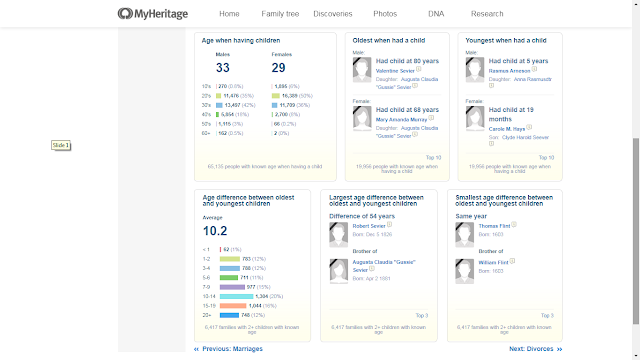Click Robert Sevier's profile photo thumbnail
Viewport: 640px width, 360px height.
click(x=338, y=235)
